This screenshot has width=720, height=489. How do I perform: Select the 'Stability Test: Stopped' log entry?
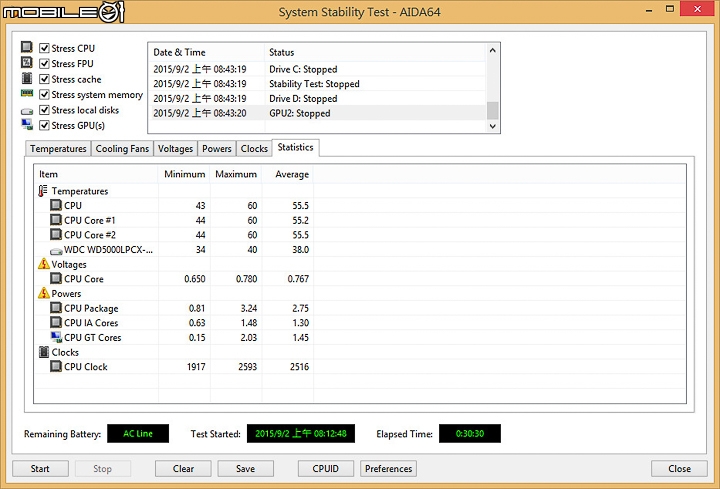[x=318, y=84]
